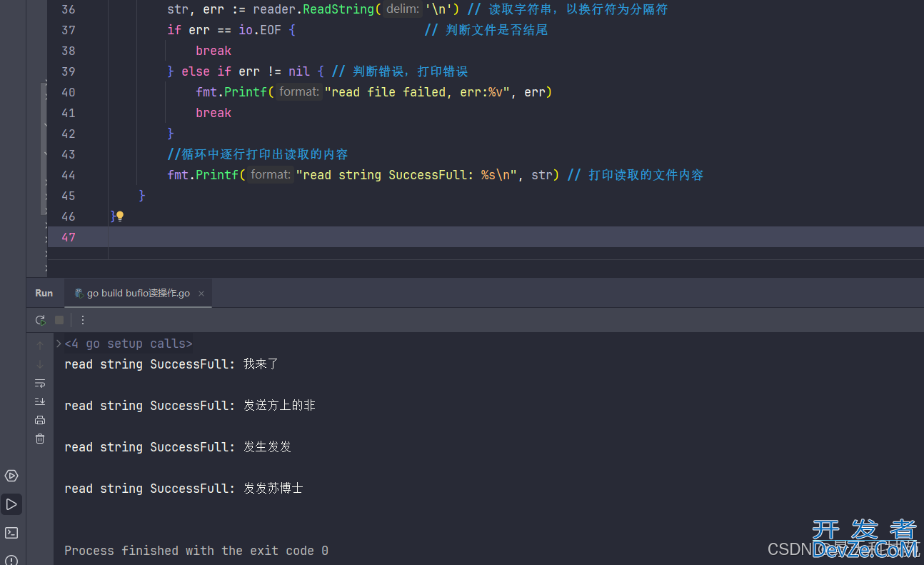Rerun the go build configuration
This screenshot has width=924, height=565.
(x=40, y=320)
